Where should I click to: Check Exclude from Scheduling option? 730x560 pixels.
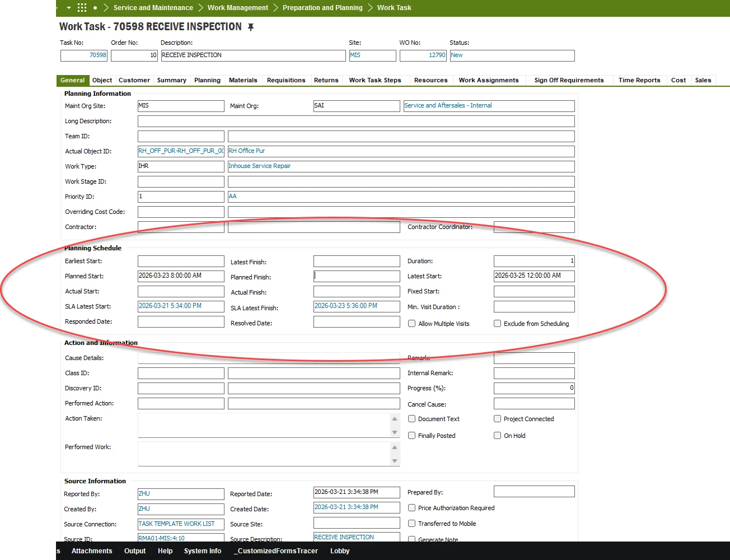(x=497, y=324)
